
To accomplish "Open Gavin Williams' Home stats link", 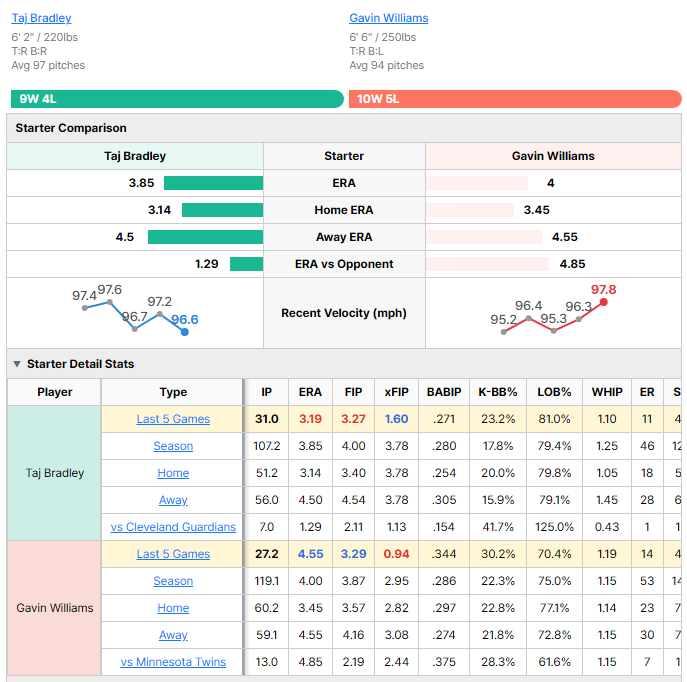I will pos(173,608).
